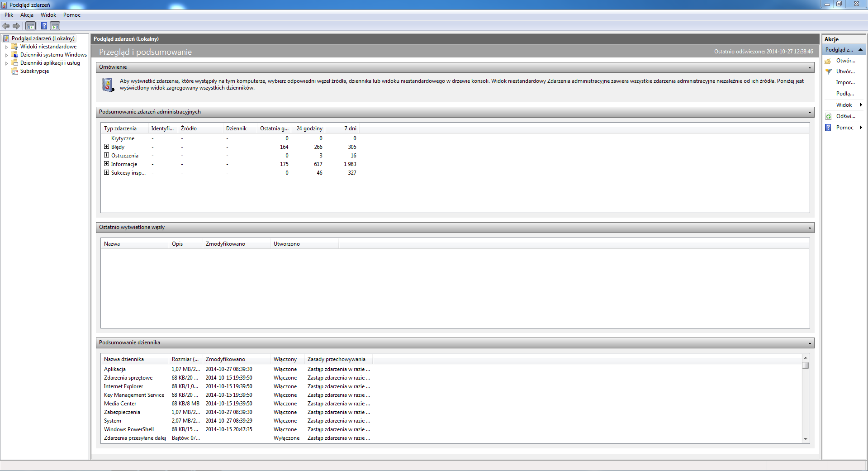This screenshot has width=868, height=471.
Task: Click the Dzienniki aplikacji i usług icon
Action: 14,63
